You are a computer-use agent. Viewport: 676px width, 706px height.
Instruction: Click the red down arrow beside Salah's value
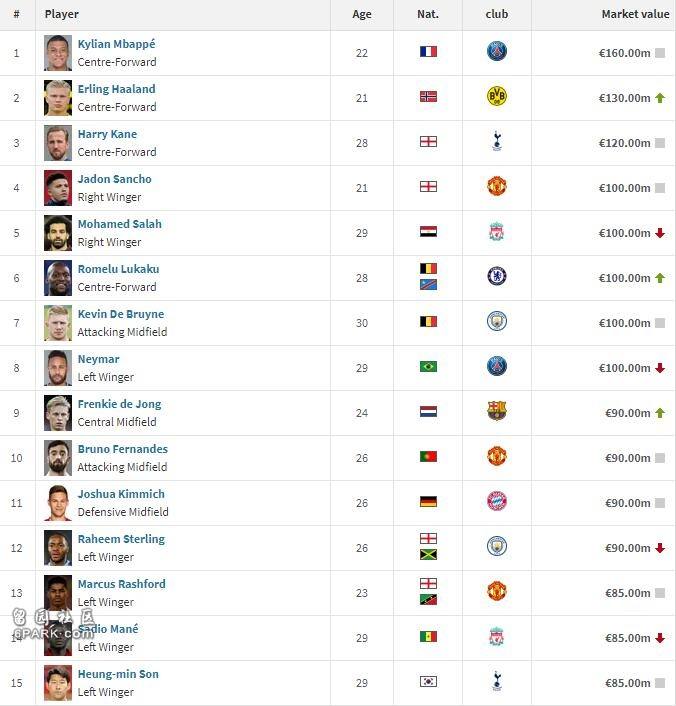[660, 233]
